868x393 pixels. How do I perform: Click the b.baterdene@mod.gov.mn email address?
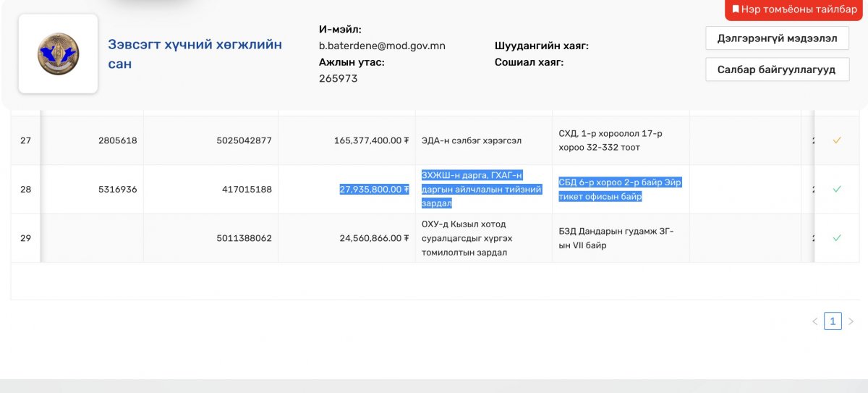[x=382, y=46]
